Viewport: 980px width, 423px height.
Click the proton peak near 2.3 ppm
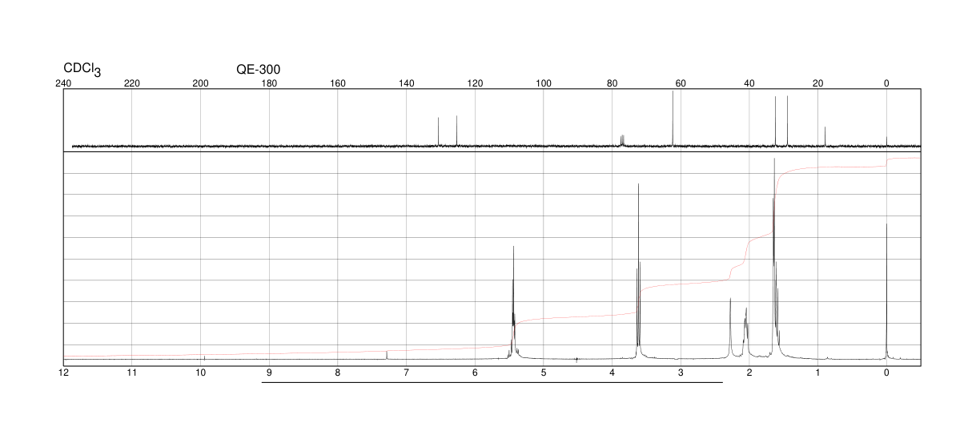pos(730,328)
